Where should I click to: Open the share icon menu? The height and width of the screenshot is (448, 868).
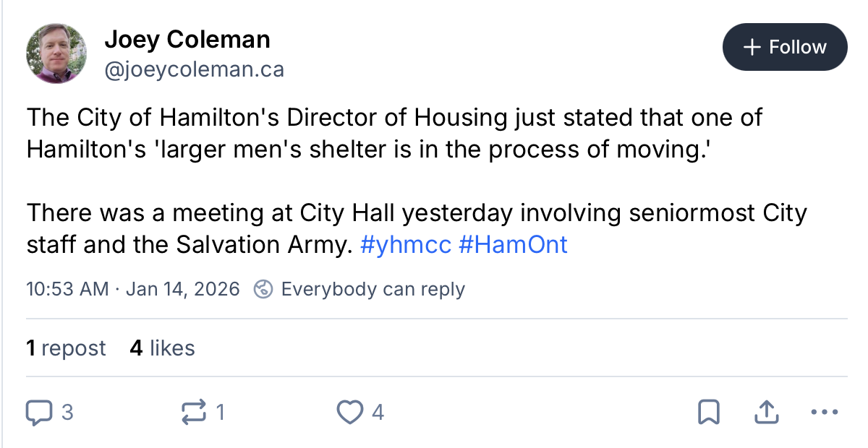(766, 413)
